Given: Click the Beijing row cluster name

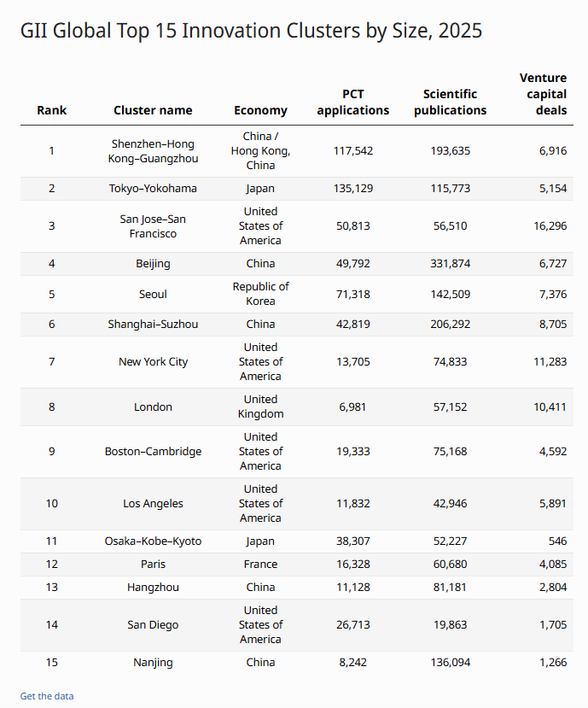Looking at the screenshot, I should pyautogui.click(x=153, y=263).
